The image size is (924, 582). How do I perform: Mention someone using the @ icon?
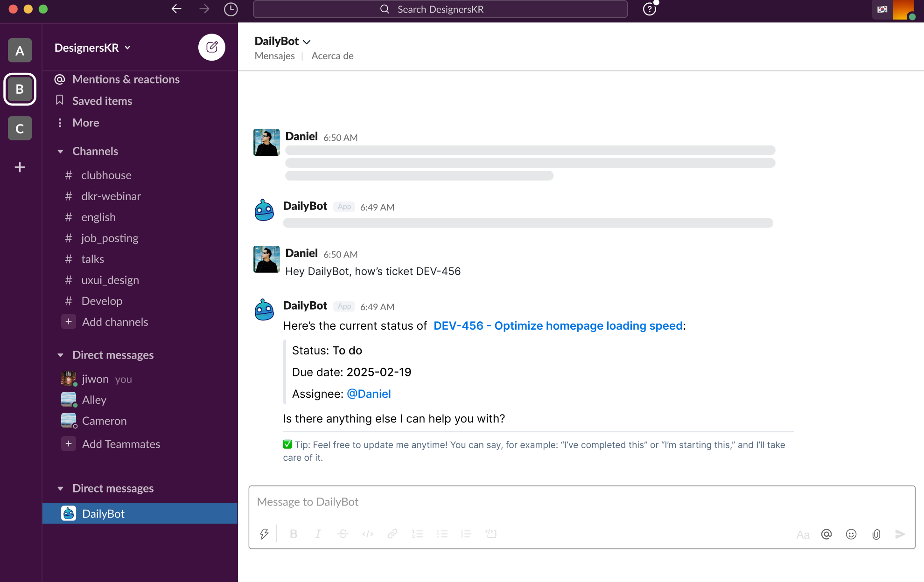pos(826,534)
